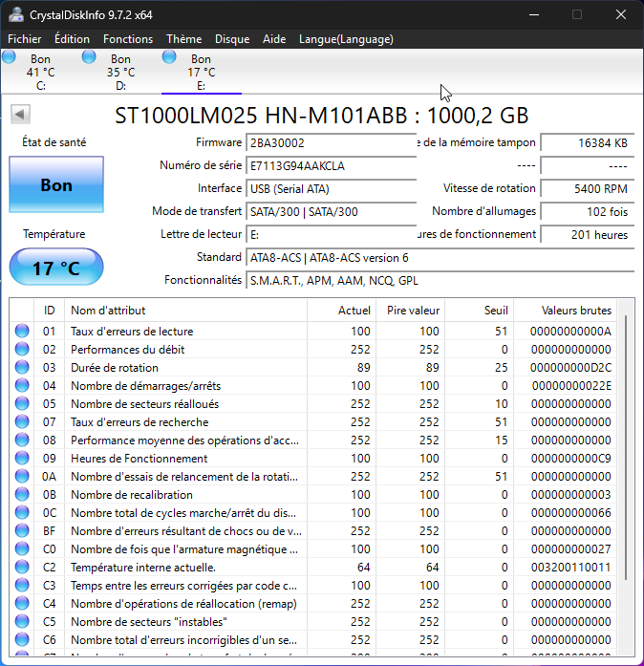Viewport: 644px width, 666px height.
Task: Click the Pire valeur column header
Action: tap(410, 311)
